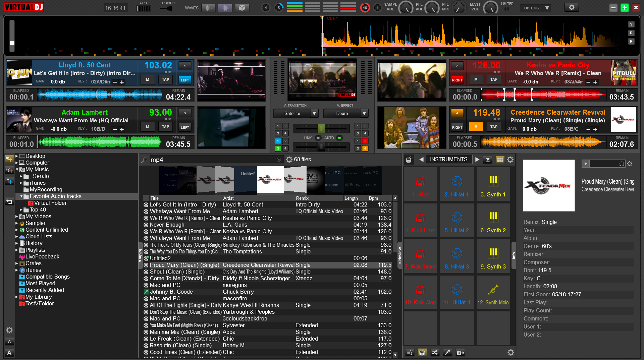The height and width of the screenshot is (360, 644).
Task: Trigger the HiHat 1 sampler pad
Action: click(x=457, y=184)
